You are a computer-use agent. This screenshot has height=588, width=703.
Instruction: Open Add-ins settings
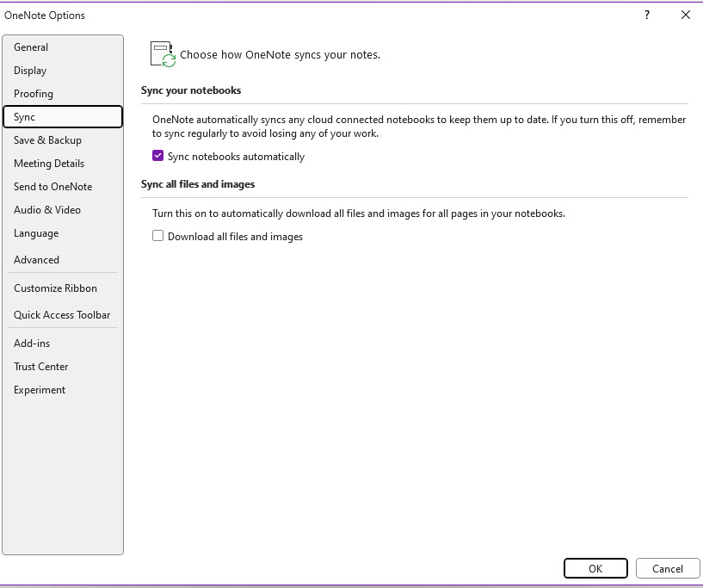tap(62, 344)
